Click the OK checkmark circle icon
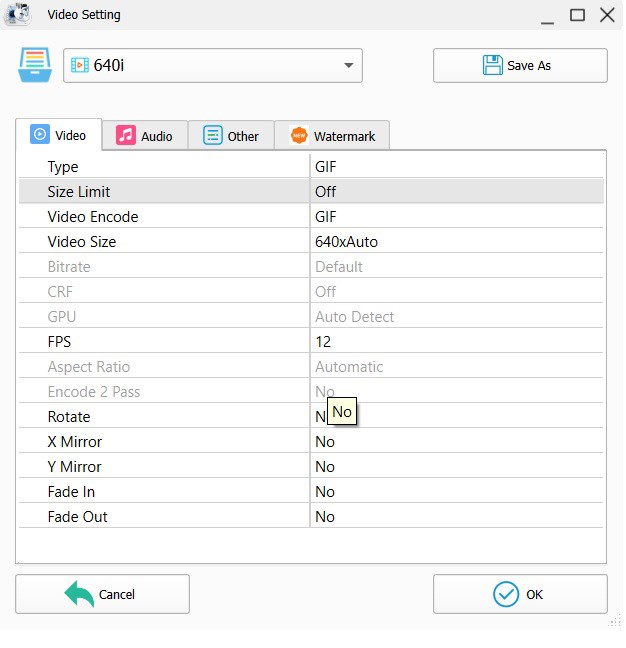The height and width of the screenshot is (648, 626). click(x=506, y=594)
